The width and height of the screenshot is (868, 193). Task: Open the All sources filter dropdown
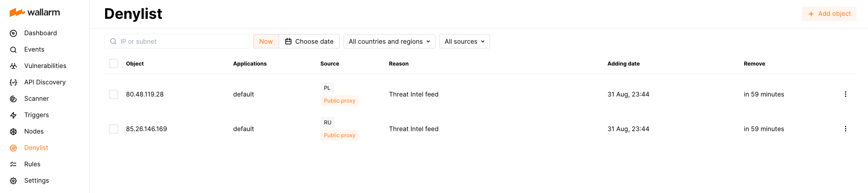click(464, 41)
